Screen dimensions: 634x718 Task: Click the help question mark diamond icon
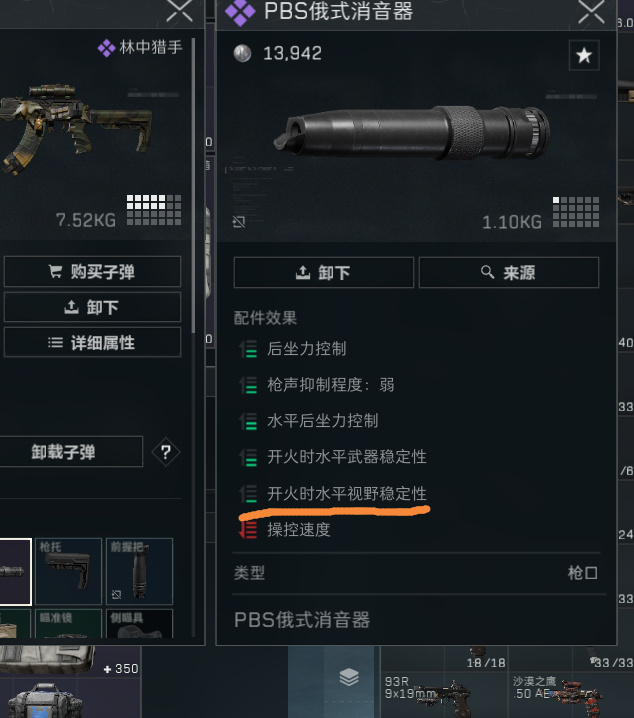[x=166, y=452]
